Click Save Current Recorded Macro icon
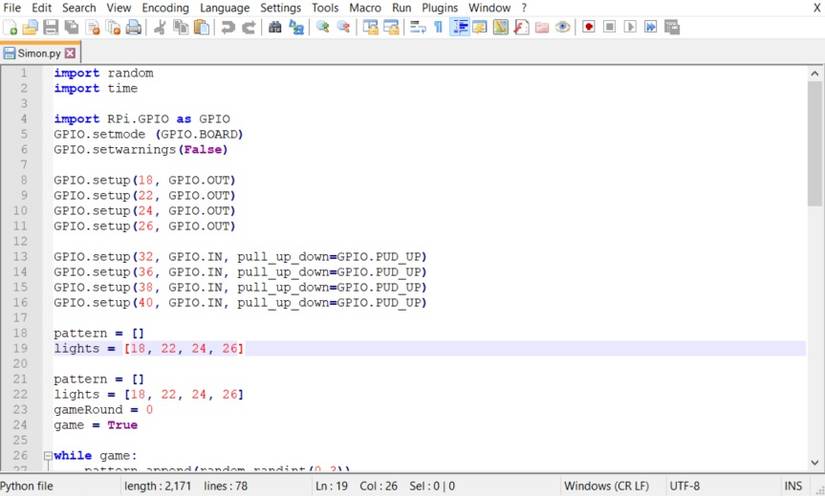The width and height of the screenshot is (825, 496). (x=672, y=27)
